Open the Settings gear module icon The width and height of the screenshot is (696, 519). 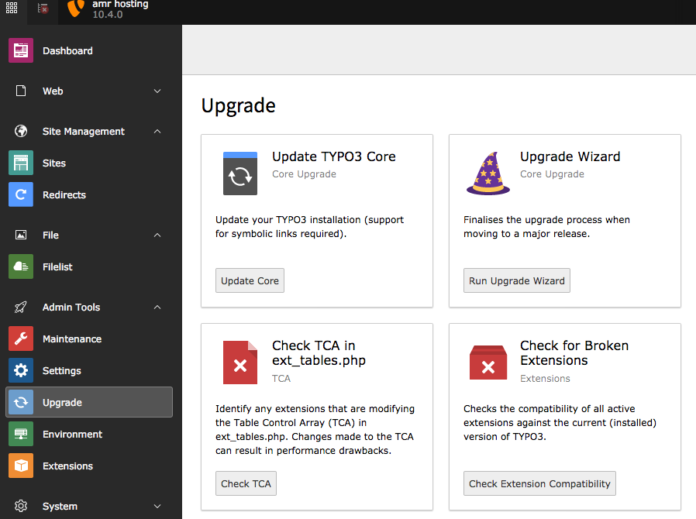[x=21, y=370]
